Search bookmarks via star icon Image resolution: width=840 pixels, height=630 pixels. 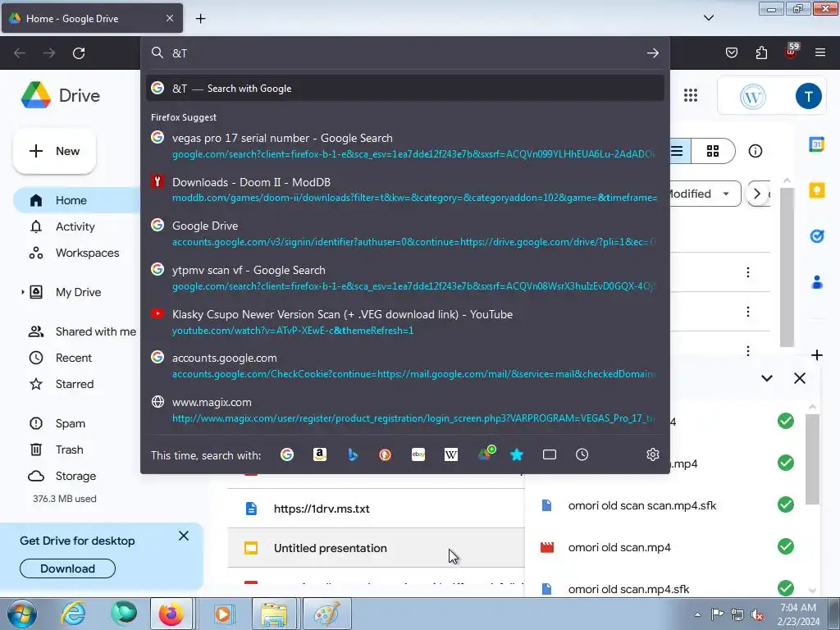click(x=517, y=454)
